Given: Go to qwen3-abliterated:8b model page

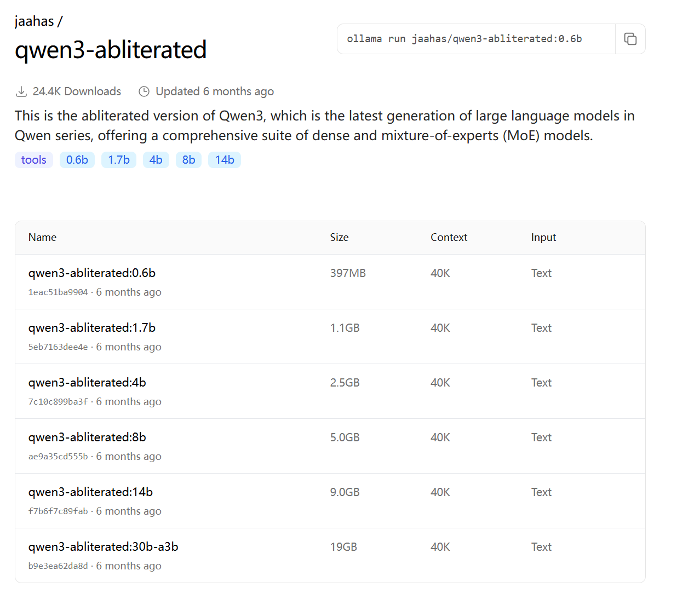Looking at the screenshot, I should (x=87, y=437).
